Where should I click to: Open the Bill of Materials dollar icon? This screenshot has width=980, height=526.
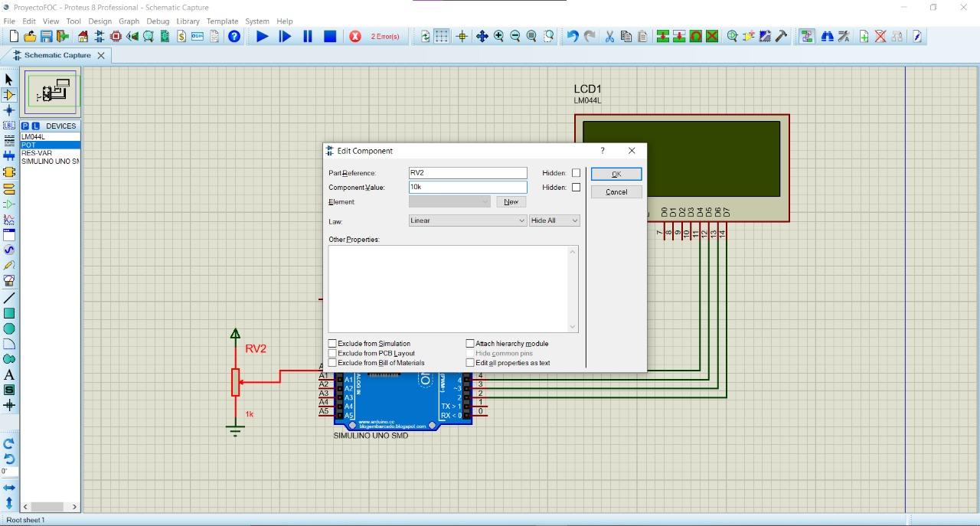click(181, 36)
